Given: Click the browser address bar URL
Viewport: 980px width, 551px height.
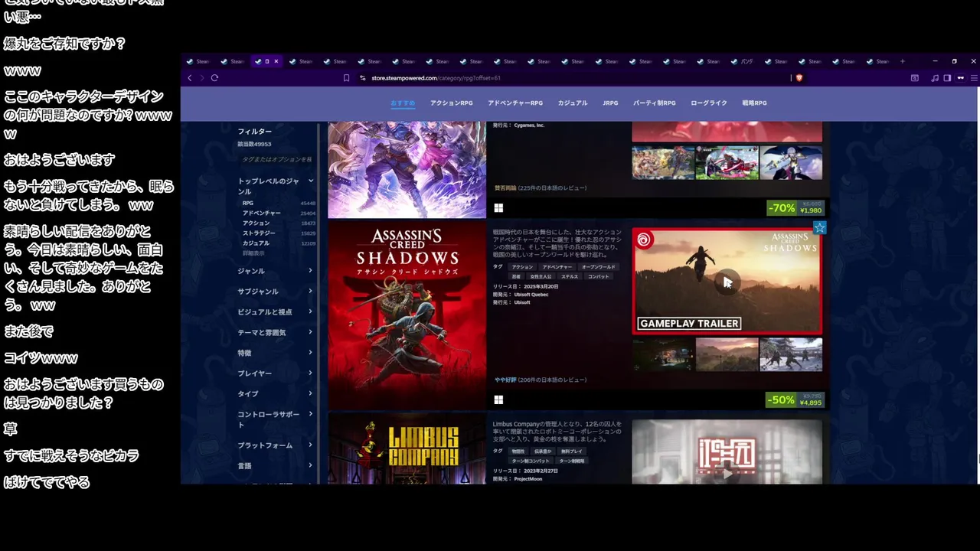Looking at the screenshot, I should pyautogui.click(x=436, y=77).
